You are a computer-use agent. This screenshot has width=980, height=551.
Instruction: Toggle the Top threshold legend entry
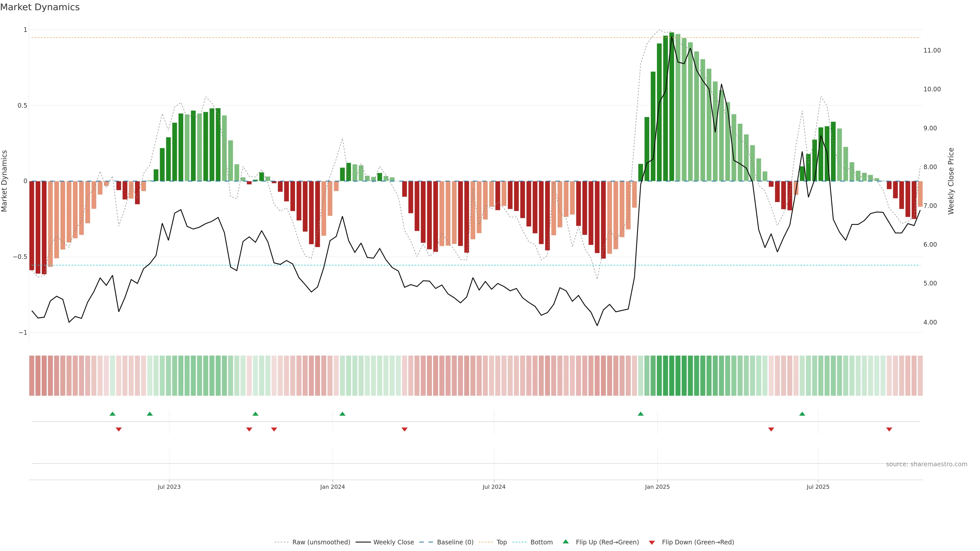(501, 542)
